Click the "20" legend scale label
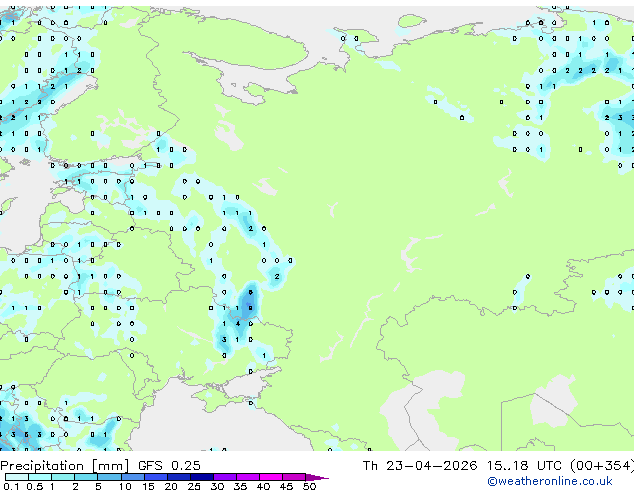Viewport: 634px width, 490px height. coord(171,486)
